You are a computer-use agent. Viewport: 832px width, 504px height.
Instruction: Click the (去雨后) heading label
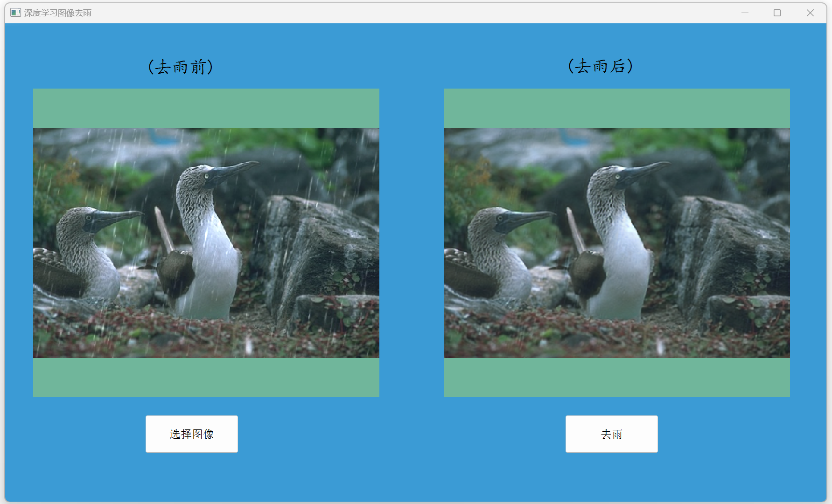[x=601, y=66]
